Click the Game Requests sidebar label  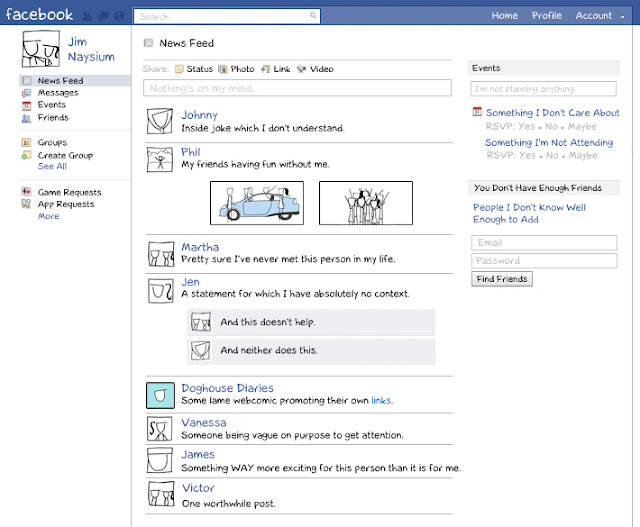pyautogui.click(x=69, y=192)
